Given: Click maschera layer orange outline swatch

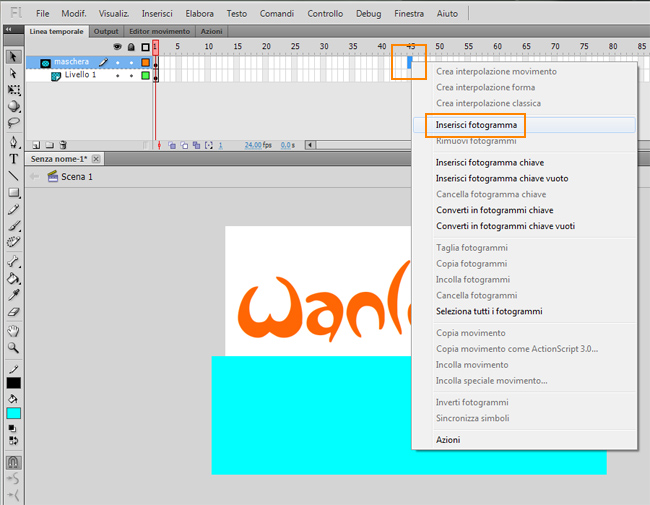Looking at the screenshot, I should point(145,63).
